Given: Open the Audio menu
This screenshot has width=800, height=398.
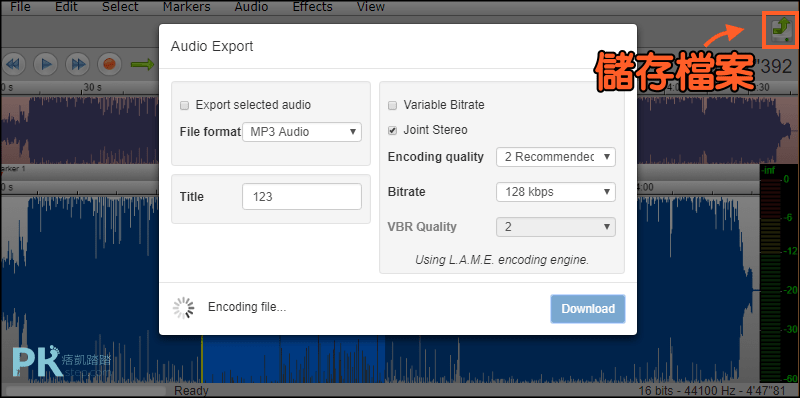Looking at the screenshot, I should point(251,7).
